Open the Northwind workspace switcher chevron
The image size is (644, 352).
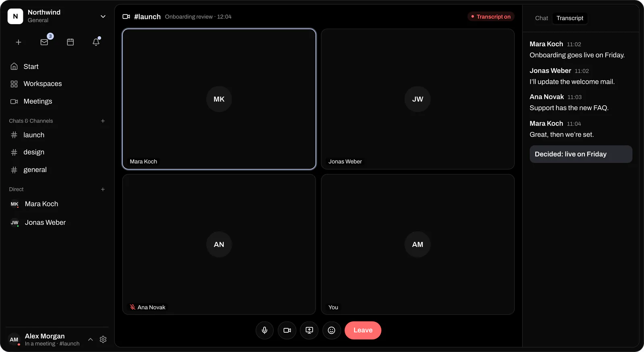[103, 16]
